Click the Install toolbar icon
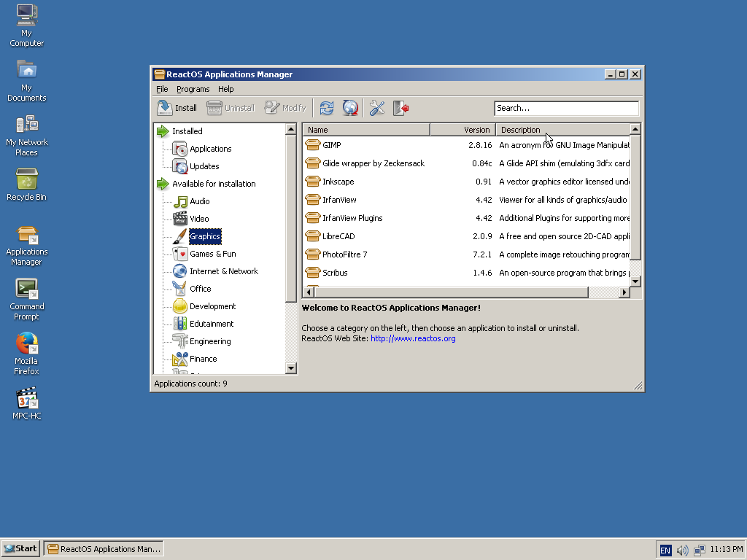 point(176,107)
